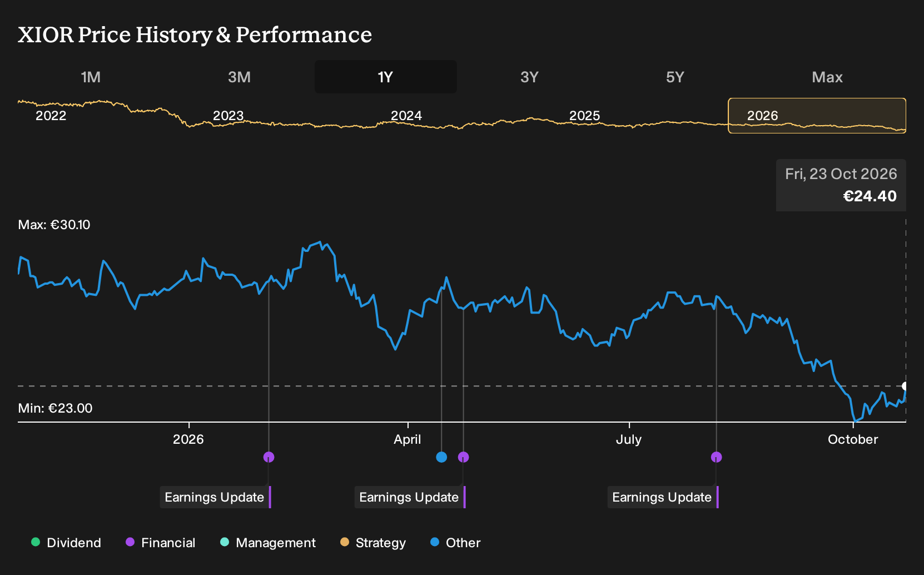Switch to the 3M time range
Viewport: 924px width, 575px height.
(239, 77)
